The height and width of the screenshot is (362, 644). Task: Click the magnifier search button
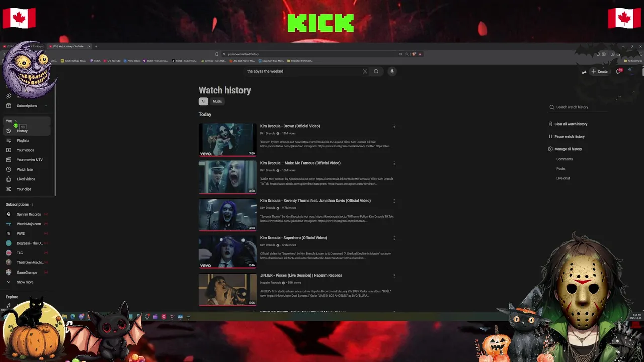click(376, 71)
